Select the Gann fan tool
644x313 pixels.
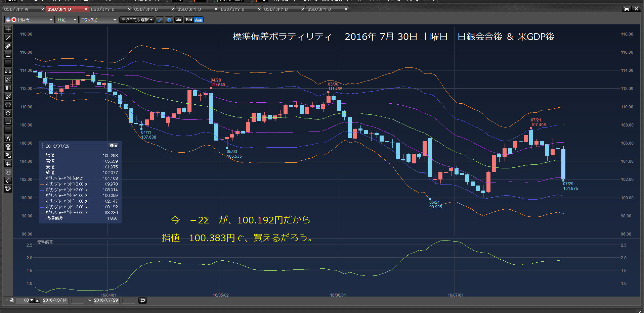(x=8, y=97)
